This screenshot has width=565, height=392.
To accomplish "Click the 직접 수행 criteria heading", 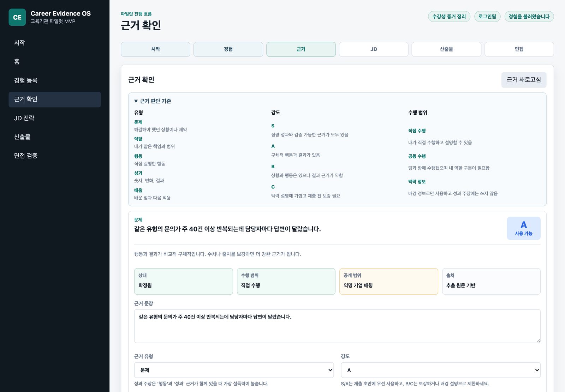I will [417, 131].
